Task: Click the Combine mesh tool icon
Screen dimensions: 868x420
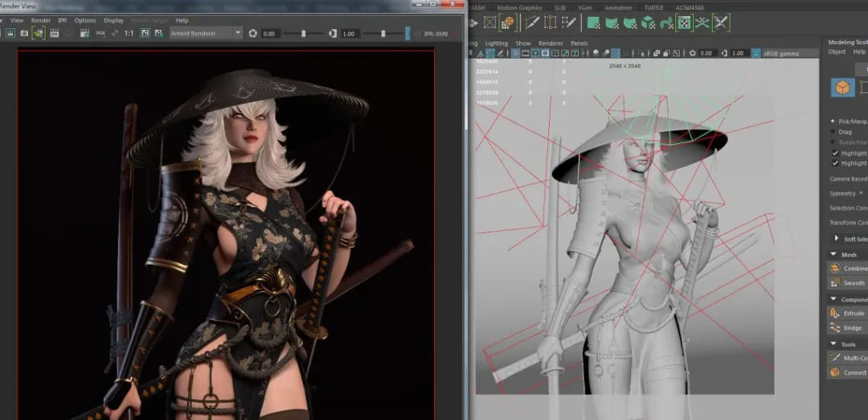Action: pyautogui.click(x=836, y=268)
